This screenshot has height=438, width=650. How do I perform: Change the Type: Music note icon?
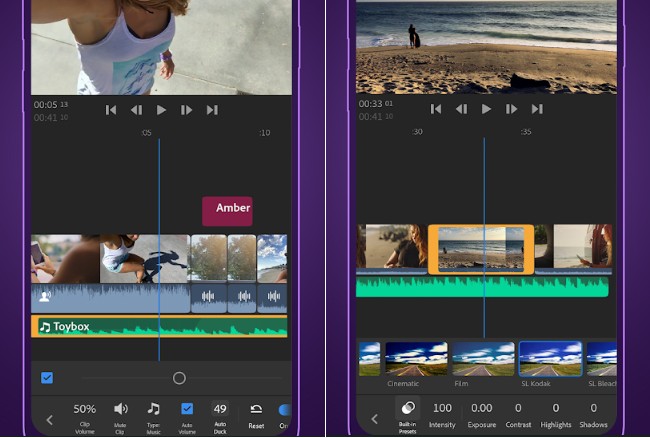pyautogui.click(x=153, y=418)
